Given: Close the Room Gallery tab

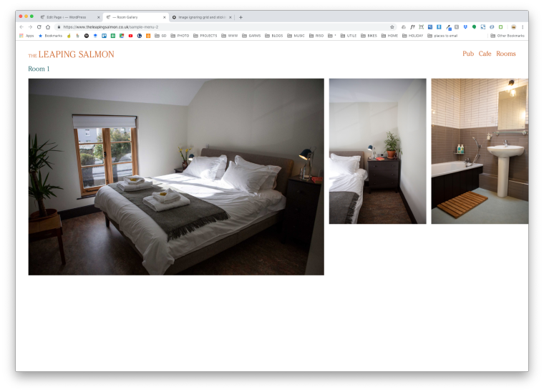Looking at the screenshot, I should coord(164,17).
